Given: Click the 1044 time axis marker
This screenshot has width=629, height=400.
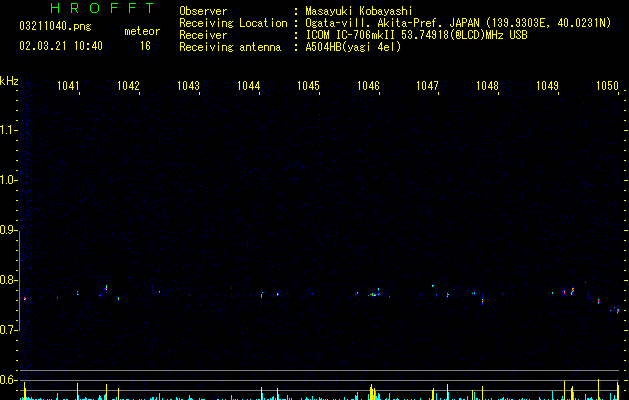Looking at the screenshot, I should point(248,86).
